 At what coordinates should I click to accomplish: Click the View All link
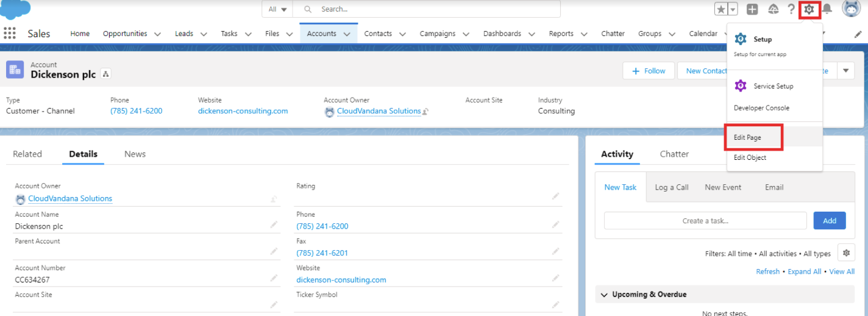click(x=842, y=271)
